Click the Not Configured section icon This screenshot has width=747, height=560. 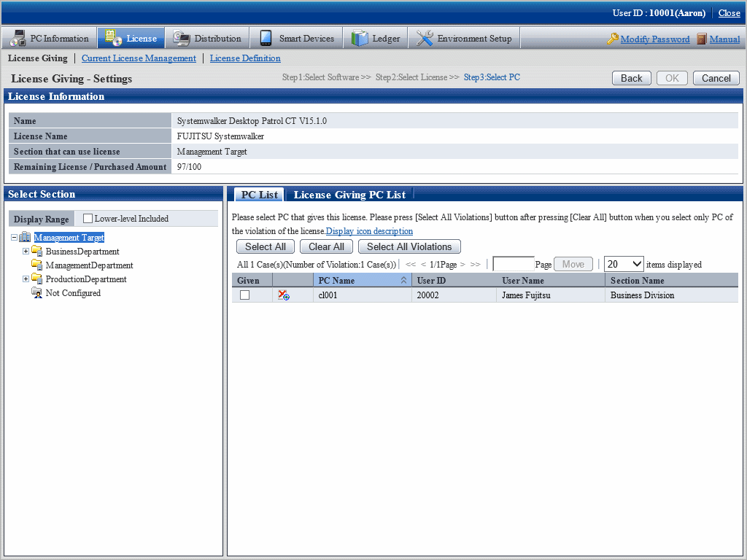(37, 292)
